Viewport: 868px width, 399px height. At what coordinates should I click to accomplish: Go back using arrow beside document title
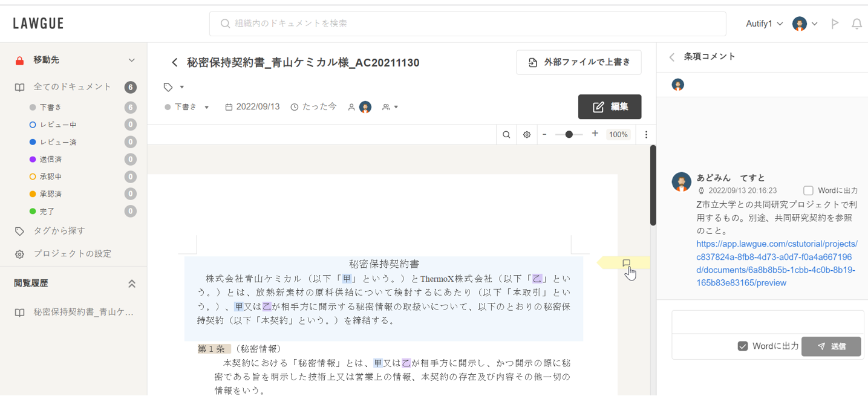(175, 63)
